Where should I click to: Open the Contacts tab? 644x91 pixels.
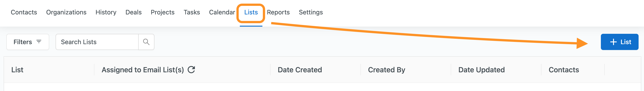(x=24, y=12)
